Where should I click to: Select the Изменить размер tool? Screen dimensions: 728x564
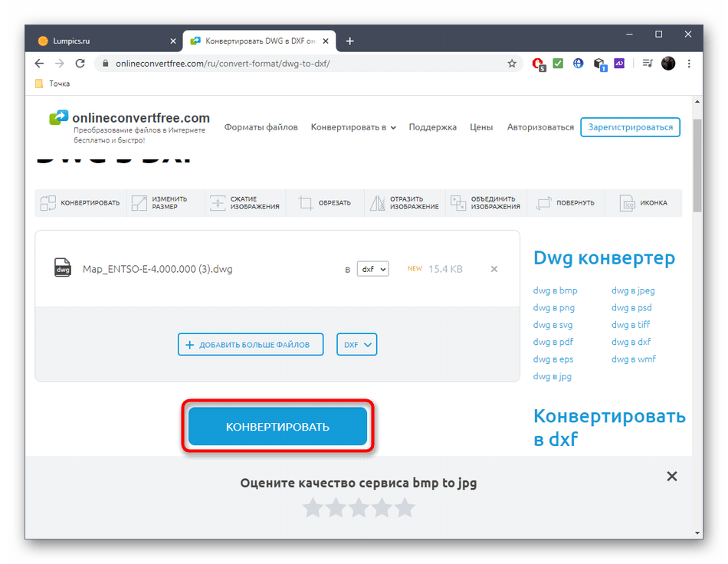click(x=165, y=203)
